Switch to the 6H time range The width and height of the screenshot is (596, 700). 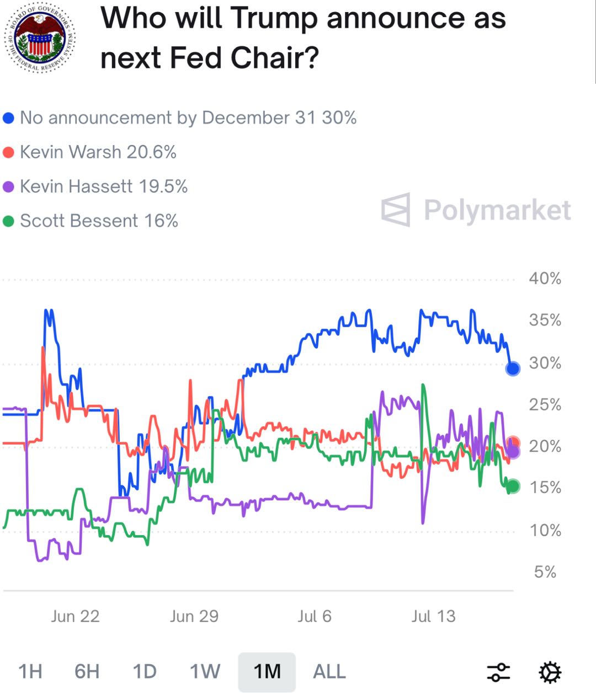(x=87, y=672)
